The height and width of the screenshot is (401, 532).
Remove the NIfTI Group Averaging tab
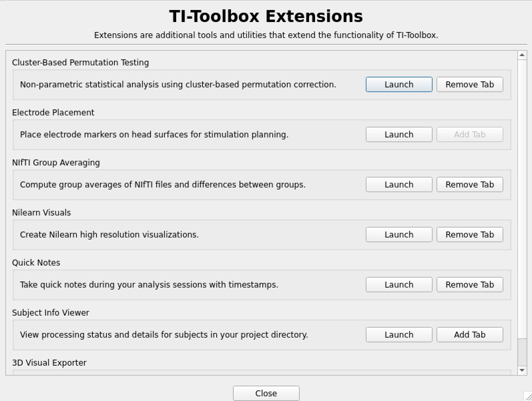pyautogui.click(x=470, y=184)
